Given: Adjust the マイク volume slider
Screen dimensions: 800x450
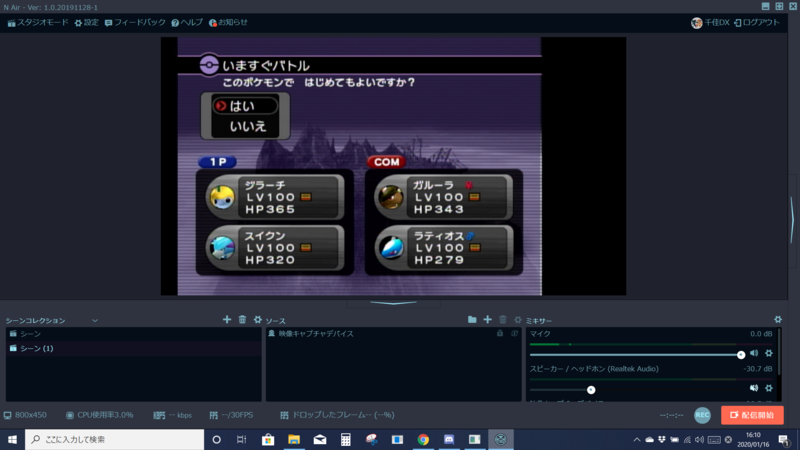Looking at the screenshot, I should click(x=635, y=355).
